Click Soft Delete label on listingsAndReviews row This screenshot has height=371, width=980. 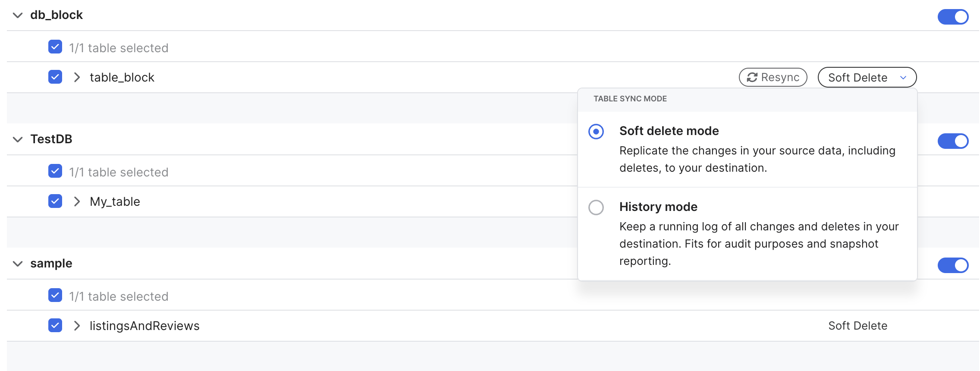coord(857,326)
